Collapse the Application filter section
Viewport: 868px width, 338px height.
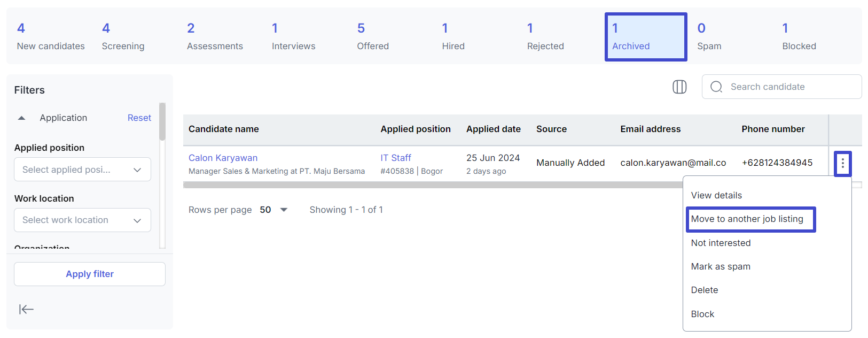tap(22, 118)
